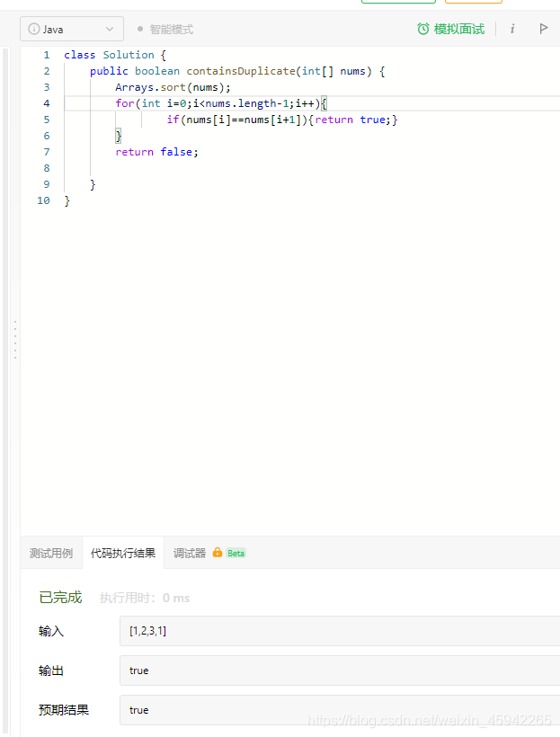The width and height of the screenshot is (560, 737).
Task: Click the 'return false;' statement
Action: (x=157, y=152)
